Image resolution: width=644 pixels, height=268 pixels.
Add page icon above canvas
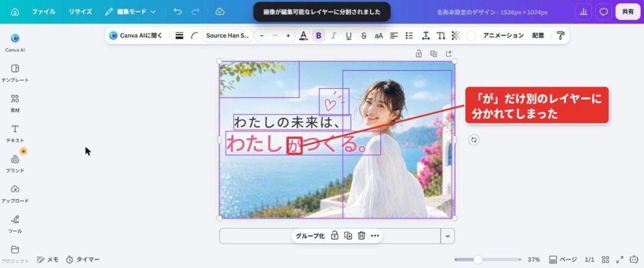[448, 53]
